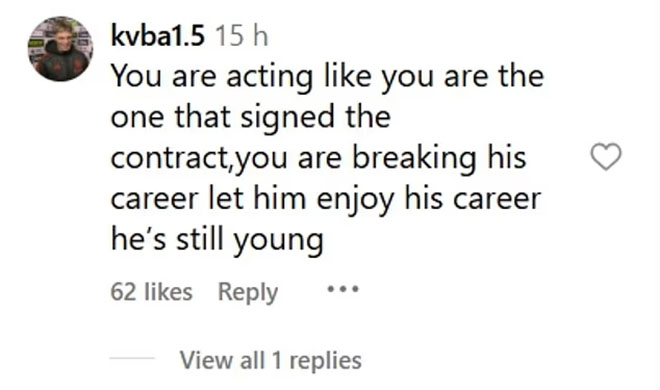Click the word 'breaking' in the comment
Viewport: 660px width, 390px height.
[414, 159]
